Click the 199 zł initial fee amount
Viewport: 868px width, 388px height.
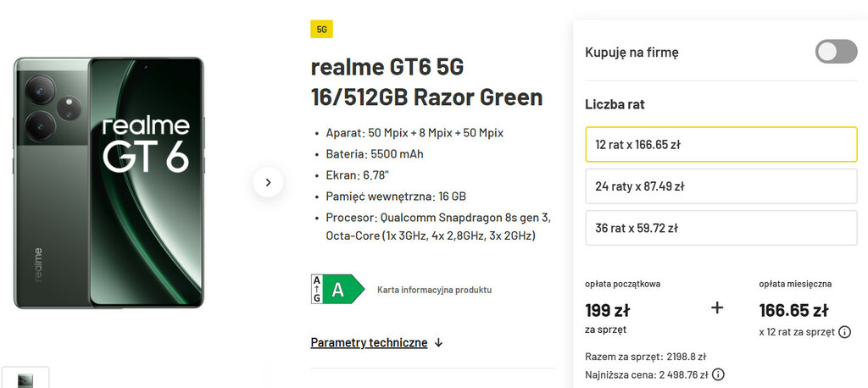(608, 310)
